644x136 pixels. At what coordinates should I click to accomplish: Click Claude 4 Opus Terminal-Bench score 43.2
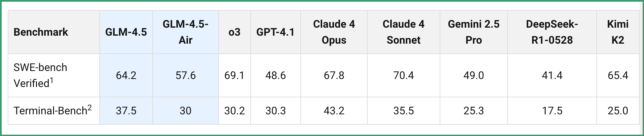334,111
